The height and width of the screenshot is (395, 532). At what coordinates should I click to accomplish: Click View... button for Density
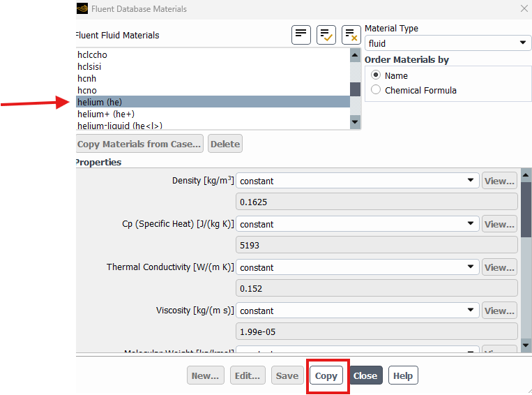tap(499, 181)
